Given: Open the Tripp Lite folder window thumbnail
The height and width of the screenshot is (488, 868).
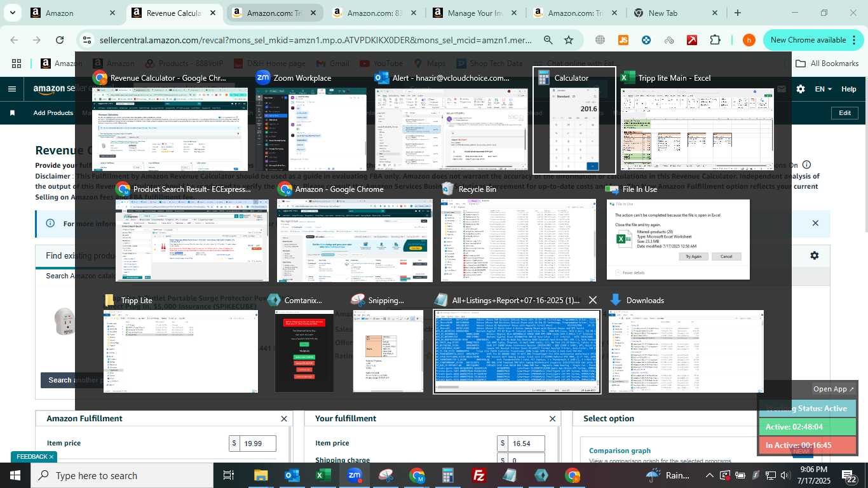Looking at the screenshot, I should 180,342.
